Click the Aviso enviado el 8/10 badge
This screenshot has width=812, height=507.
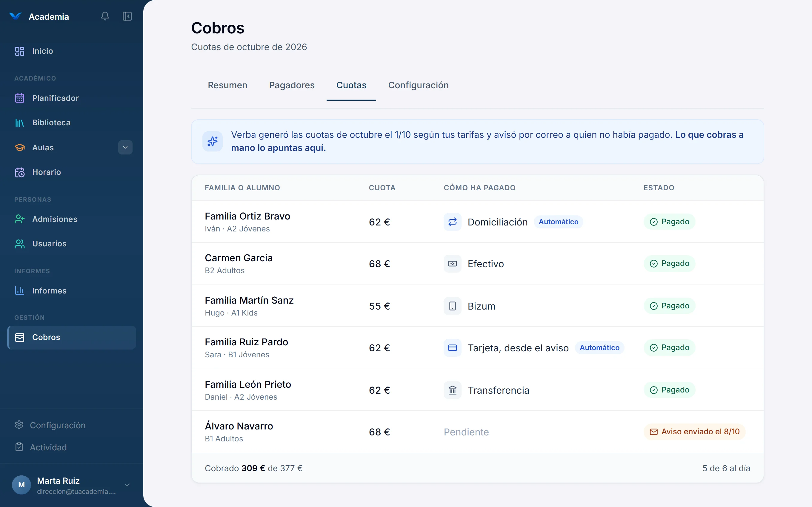tap(694, 432)
